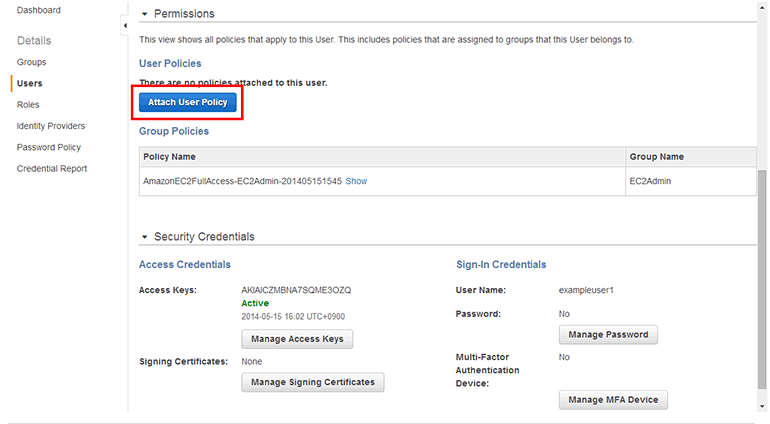Open the Password Policy page
The image size is (770, 424).
[x=48, y=147]
